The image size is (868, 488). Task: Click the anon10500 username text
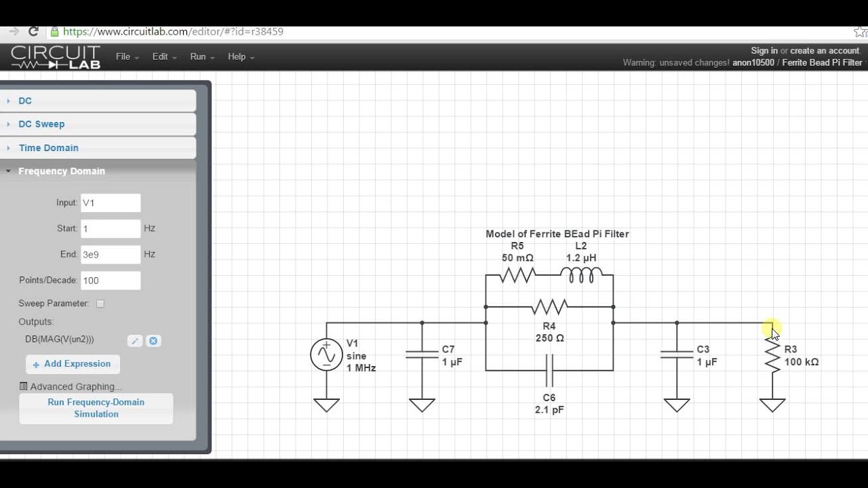coord(753,62)
